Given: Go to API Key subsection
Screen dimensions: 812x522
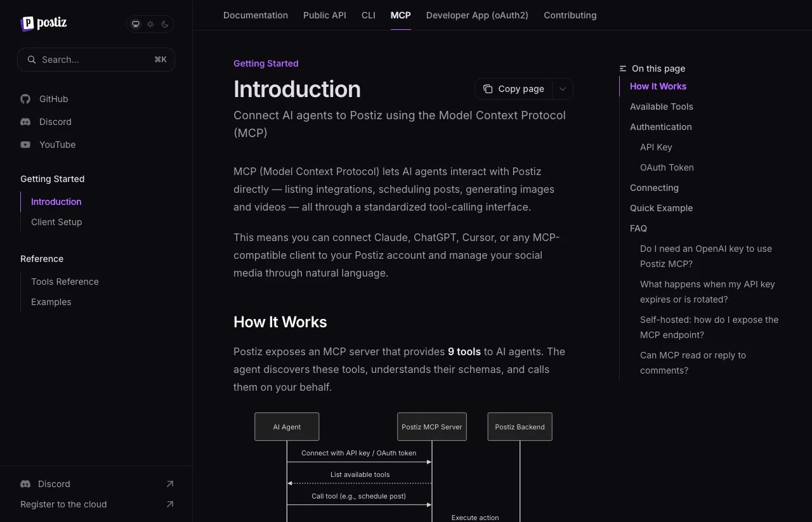Looking at the screenshot, I should click(656, 147).
